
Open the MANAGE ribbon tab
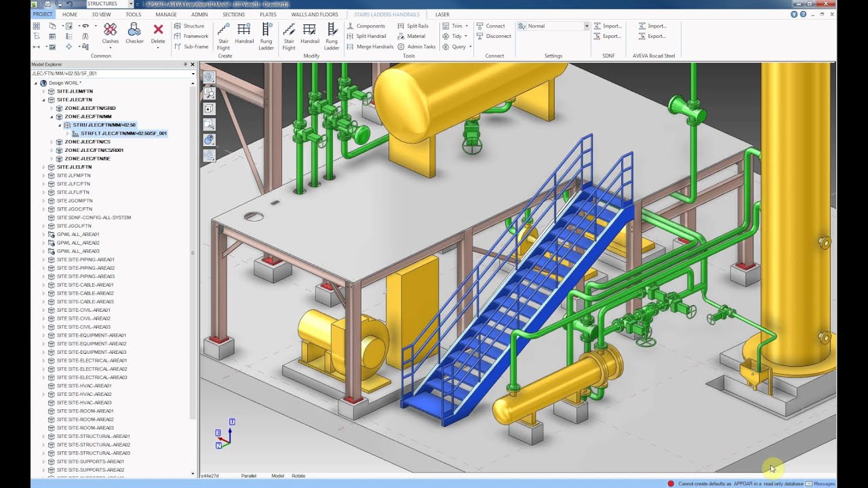pos(166,14)
